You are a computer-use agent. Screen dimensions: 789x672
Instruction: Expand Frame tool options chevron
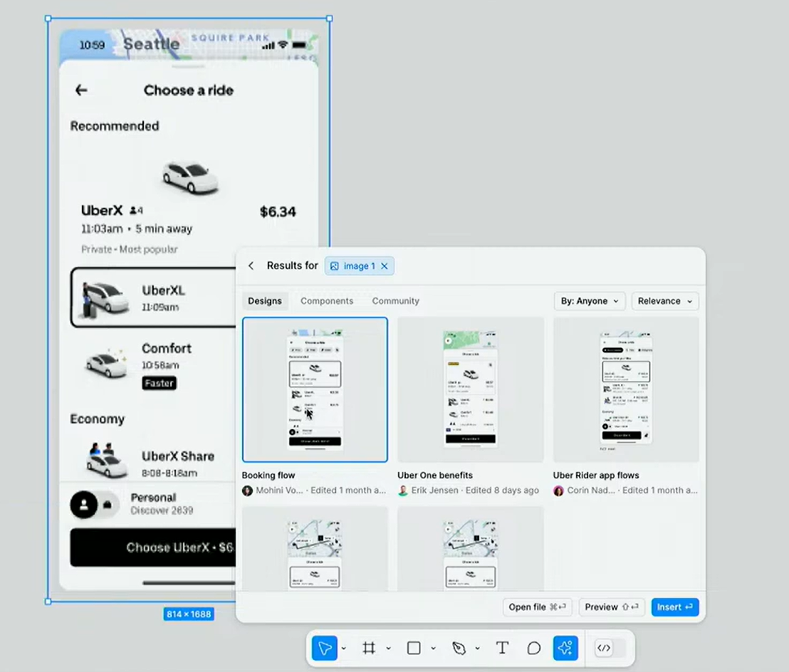click(x=389, y=649)
